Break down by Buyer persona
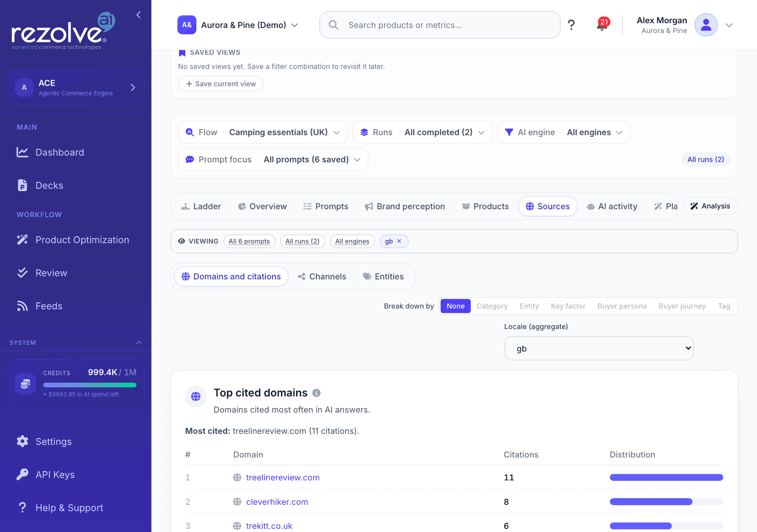This screenshot has height=532, width=757. (x=622, y=306)
